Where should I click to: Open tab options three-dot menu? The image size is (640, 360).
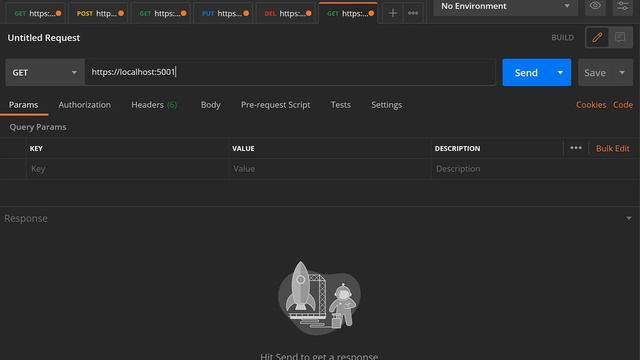coord(413,13)
